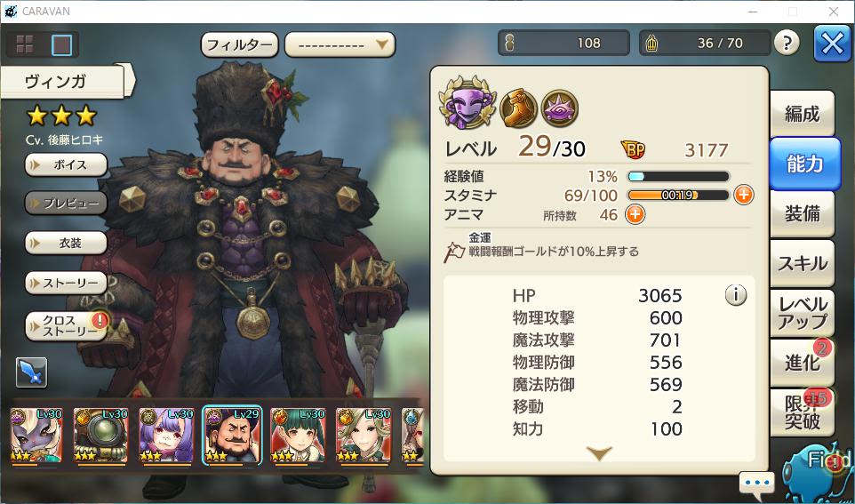Screen dimensions: 855x504
Task: Open the chat speech bubble icon
Action: [x=757, y=484]
